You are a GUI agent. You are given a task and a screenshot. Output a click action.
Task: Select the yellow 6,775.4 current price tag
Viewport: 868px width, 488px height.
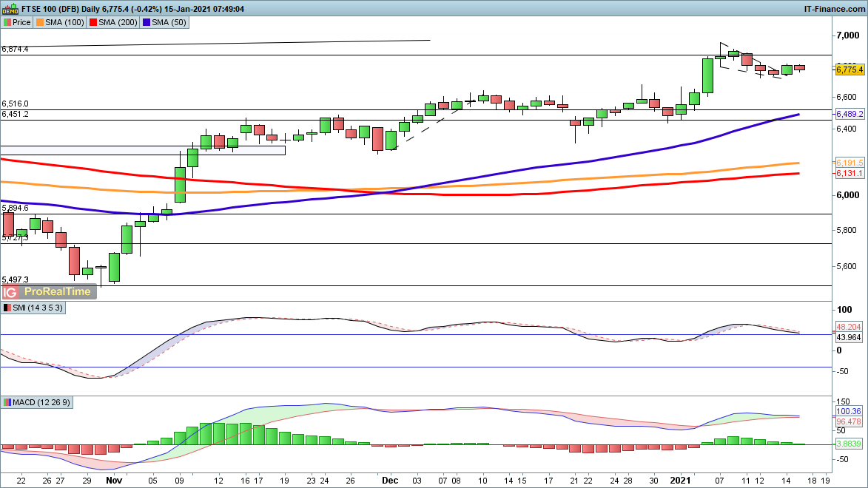point(849,70)
